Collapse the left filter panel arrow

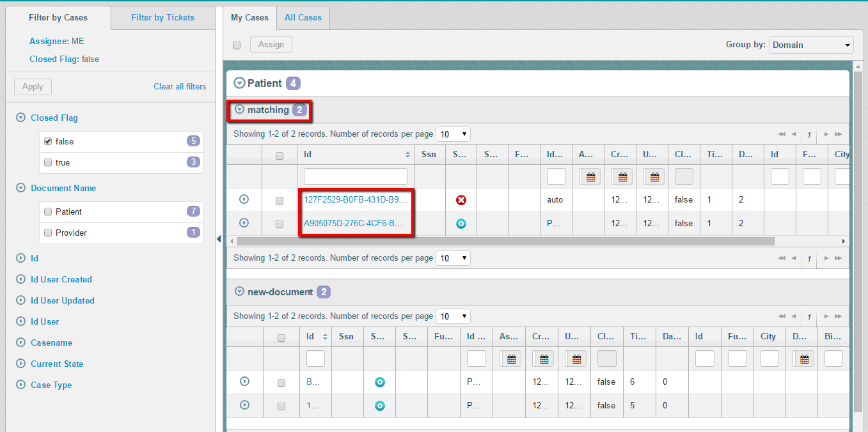click(x=219, y=239)
